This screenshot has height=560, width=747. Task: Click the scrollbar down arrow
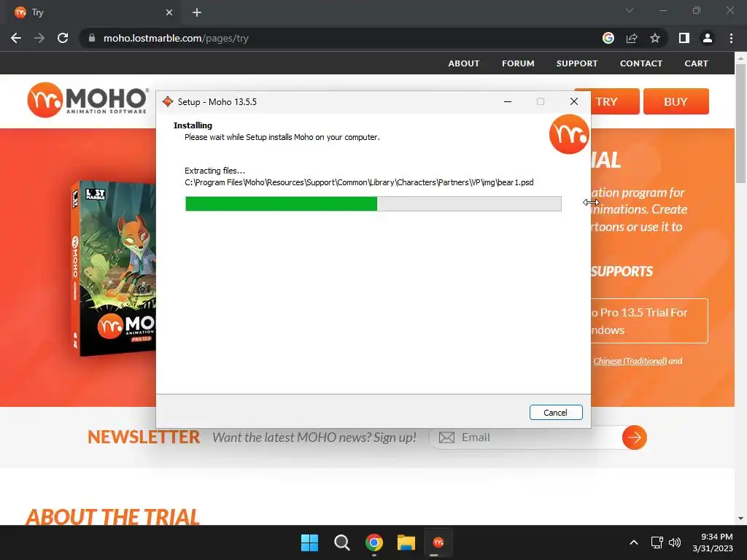(x=740, y=518)
